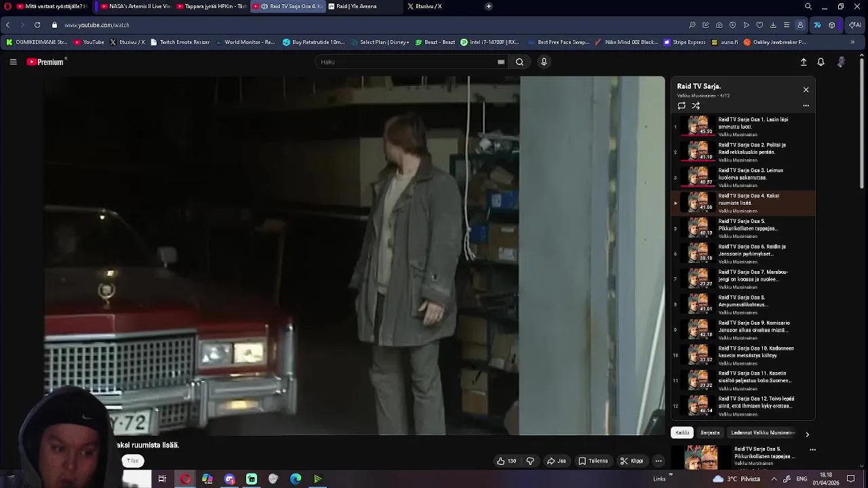This screenshot has width=868, height=488.
Task: Play Raid TV Sarja Osa 12 in playlist
Action: [743, 406]
